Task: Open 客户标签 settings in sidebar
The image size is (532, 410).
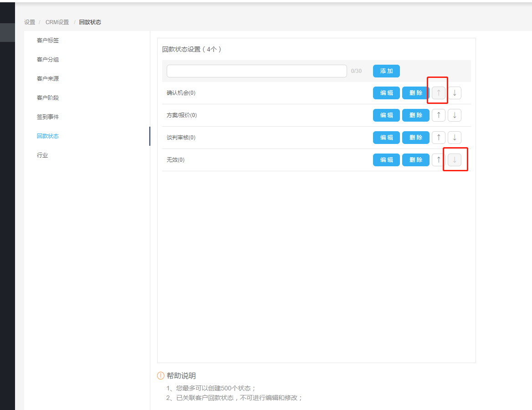Action: [x=48, y=41]
